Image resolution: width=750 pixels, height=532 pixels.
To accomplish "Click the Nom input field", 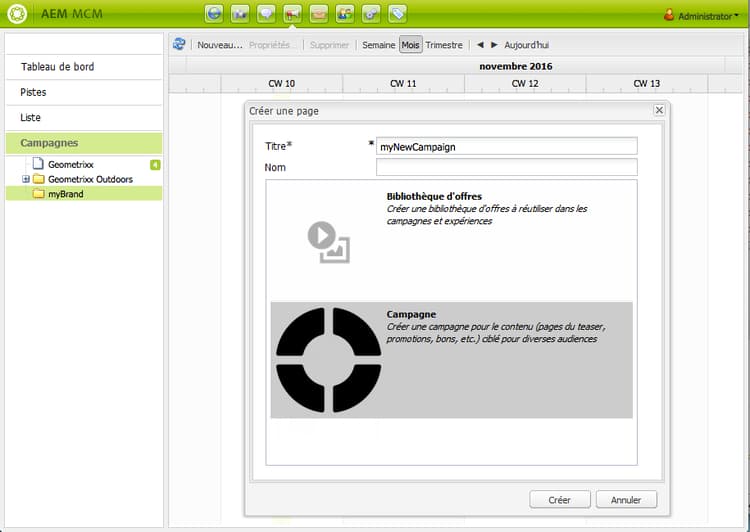I will point(507,167).
